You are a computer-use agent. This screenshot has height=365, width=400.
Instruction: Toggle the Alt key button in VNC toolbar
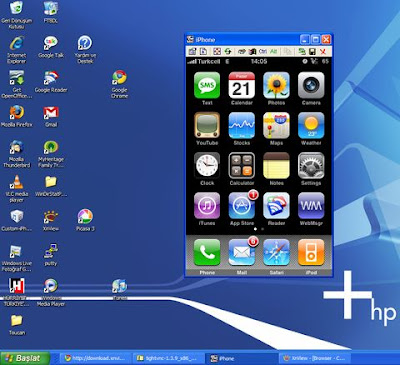tap(273, 51)
